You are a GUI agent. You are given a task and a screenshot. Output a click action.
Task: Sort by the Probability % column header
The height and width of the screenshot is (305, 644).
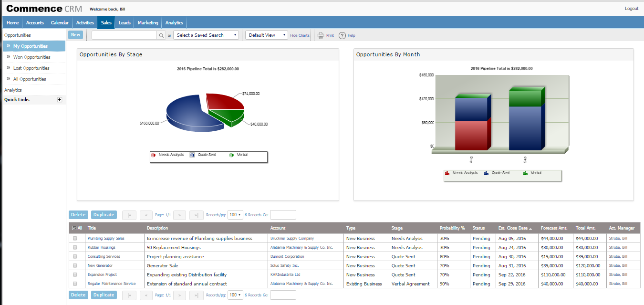(452, 228)
